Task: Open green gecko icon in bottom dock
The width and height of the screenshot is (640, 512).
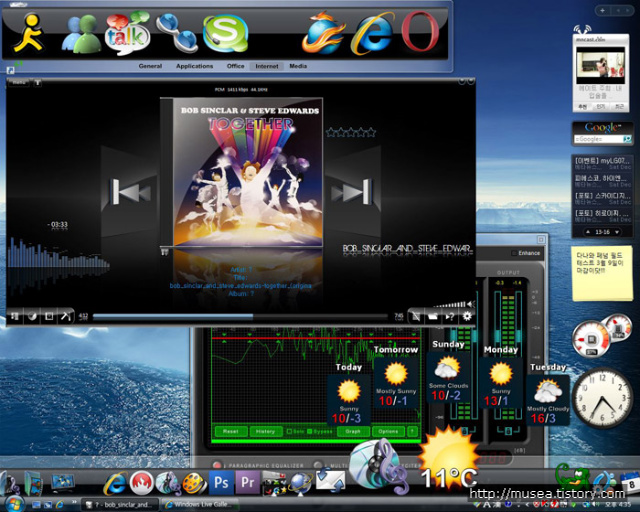Action: (x=571, y=478)
